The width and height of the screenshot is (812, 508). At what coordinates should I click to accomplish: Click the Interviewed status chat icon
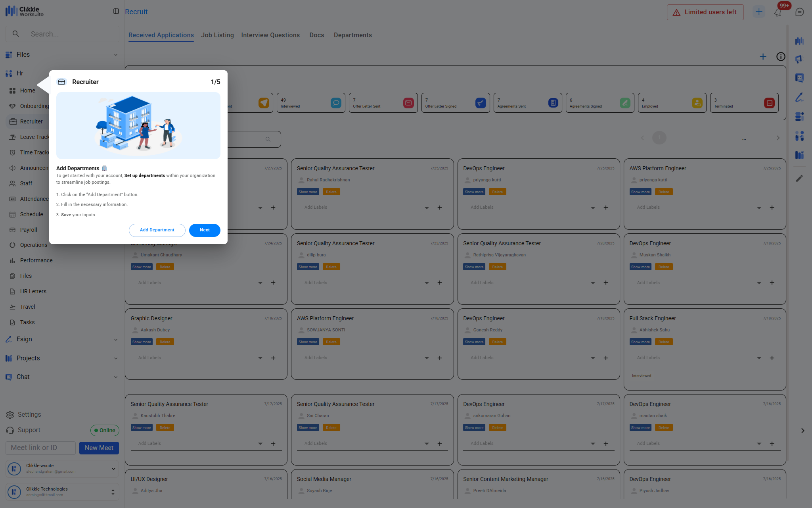point(335,103)
